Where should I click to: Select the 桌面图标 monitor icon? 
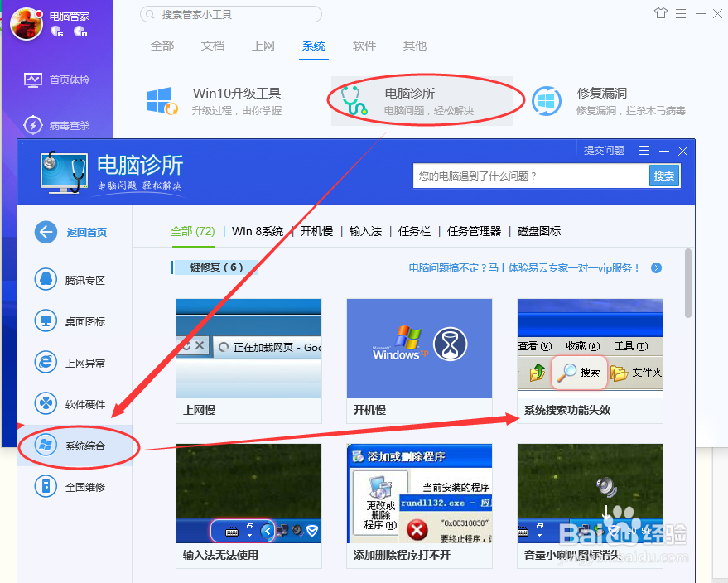46,320
